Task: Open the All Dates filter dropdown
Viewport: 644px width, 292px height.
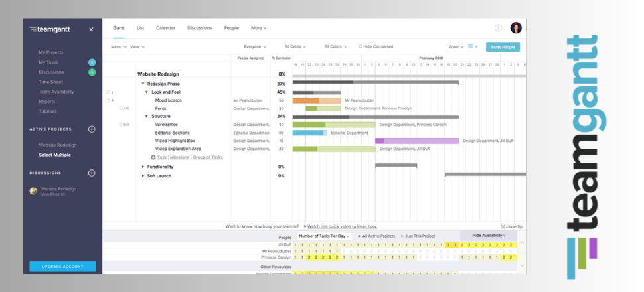Action: coord(295,47)
